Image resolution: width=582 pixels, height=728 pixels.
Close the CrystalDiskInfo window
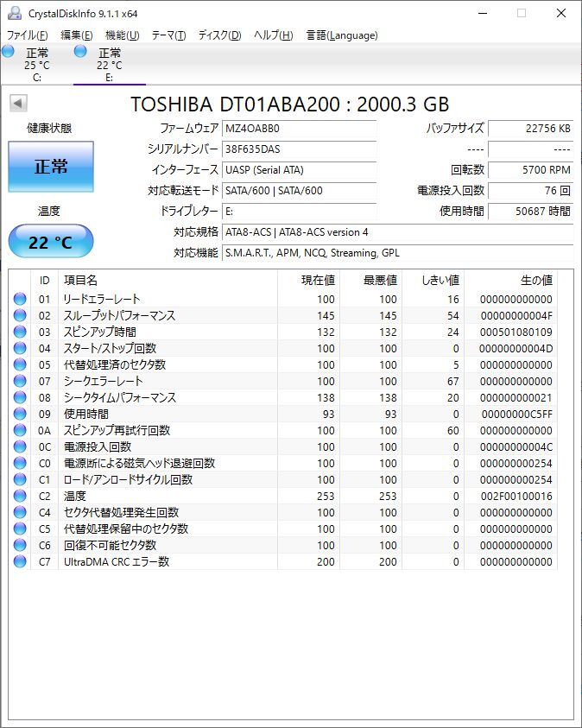[x=561, y=14]
